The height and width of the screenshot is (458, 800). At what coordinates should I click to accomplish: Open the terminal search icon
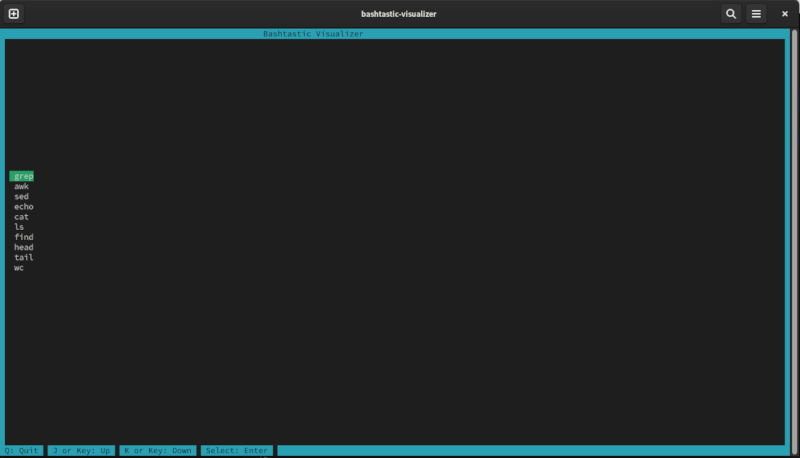coord(731,14)
